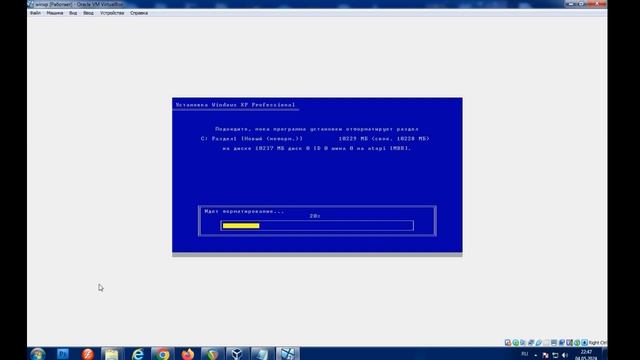Click the VirtualBox title bar icon

[x=31, y=4]
